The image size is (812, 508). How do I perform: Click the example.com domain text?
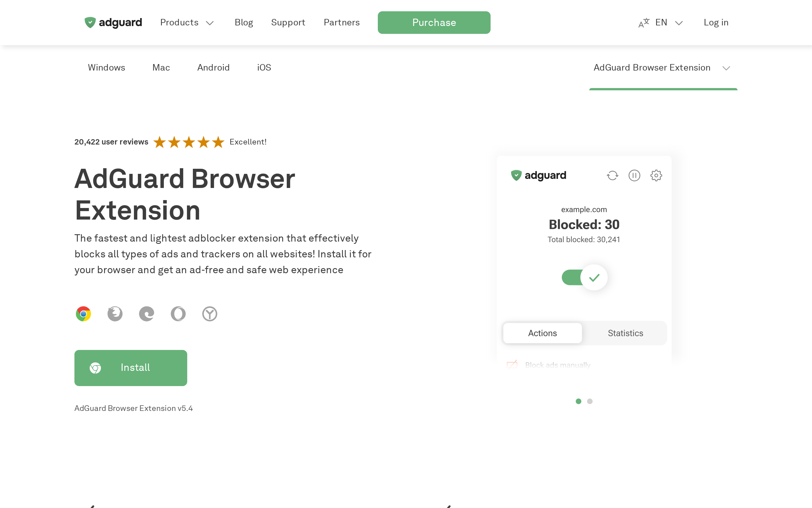(584, 209)
